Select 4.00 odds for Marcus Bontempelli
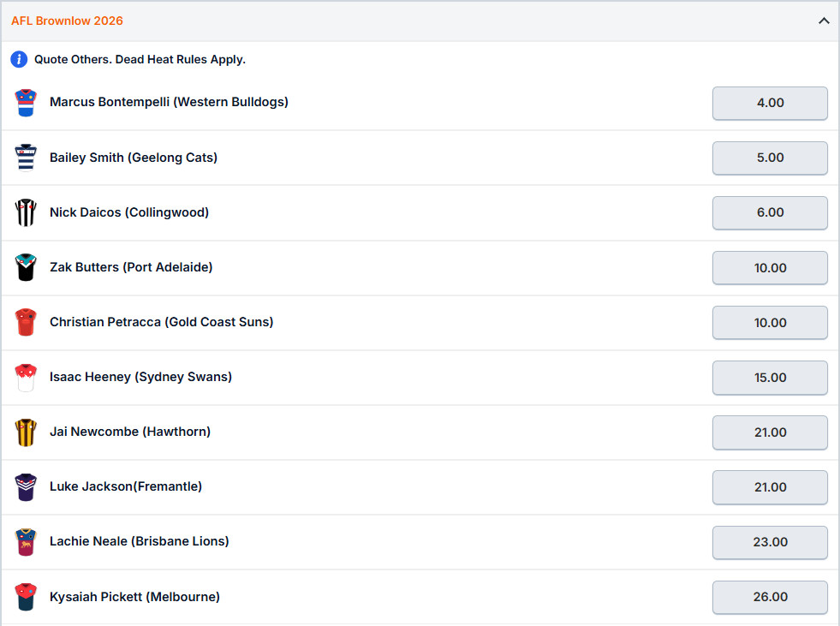The height and width of the screenshot is (626, 840). (770, 103)
